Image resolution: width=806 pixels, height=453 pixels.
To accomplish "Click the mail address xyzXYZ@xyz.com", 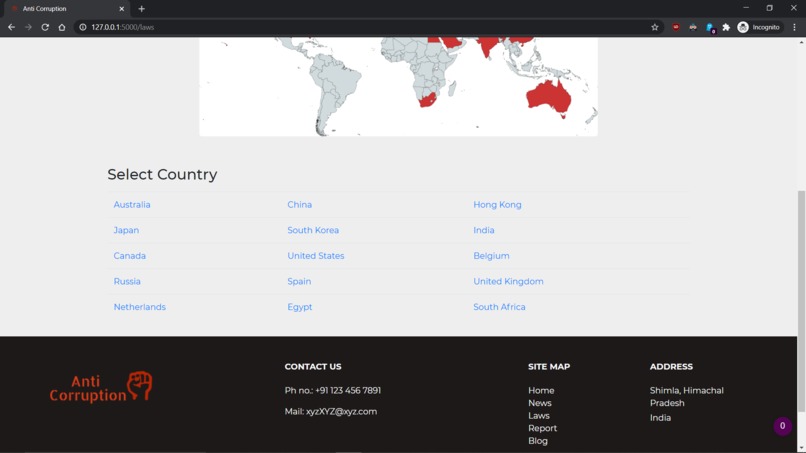I will click(x=341, y=411).
